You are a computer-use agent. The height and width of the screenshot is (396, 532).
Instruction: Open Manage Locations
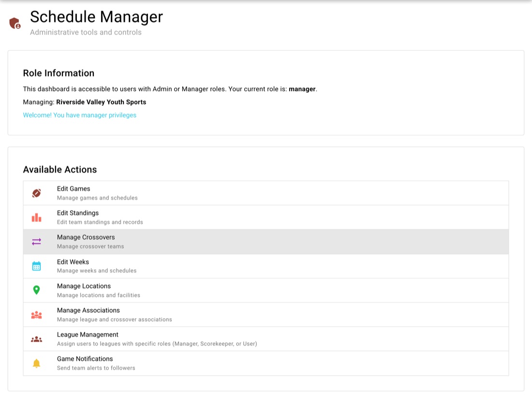point(266,291)
